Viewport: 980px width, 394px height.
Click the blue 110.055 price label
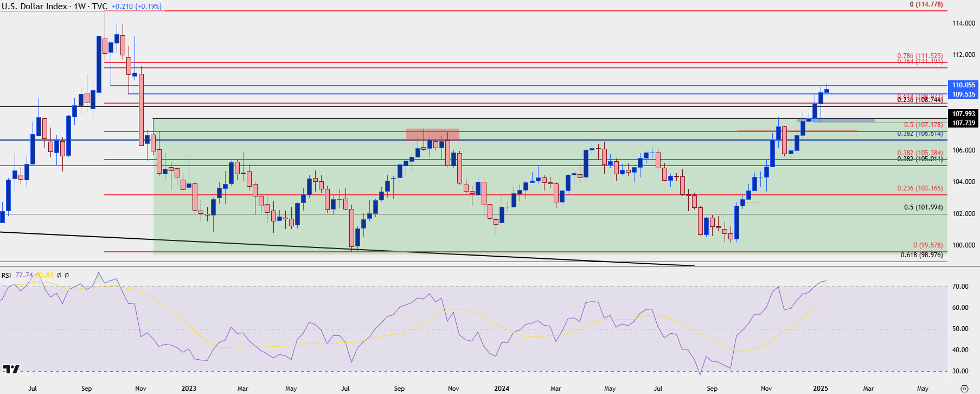pos(963,85)
